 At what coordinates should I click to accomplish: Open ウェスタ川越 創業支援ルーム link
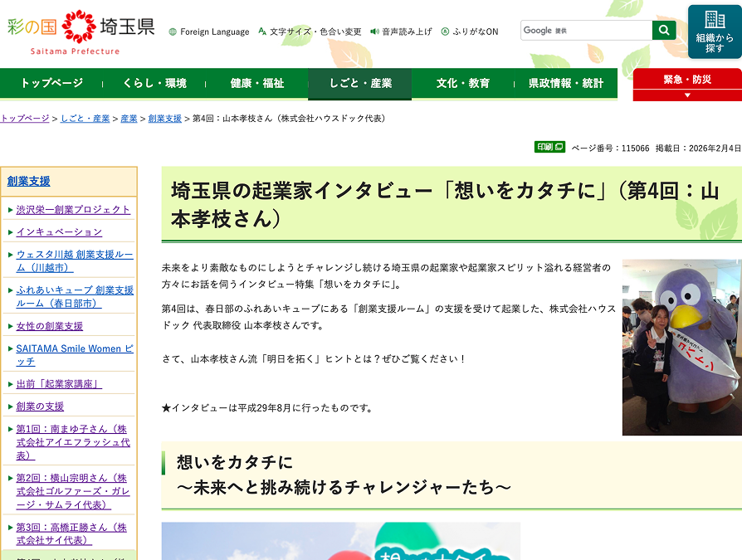[x=75, y=261]
